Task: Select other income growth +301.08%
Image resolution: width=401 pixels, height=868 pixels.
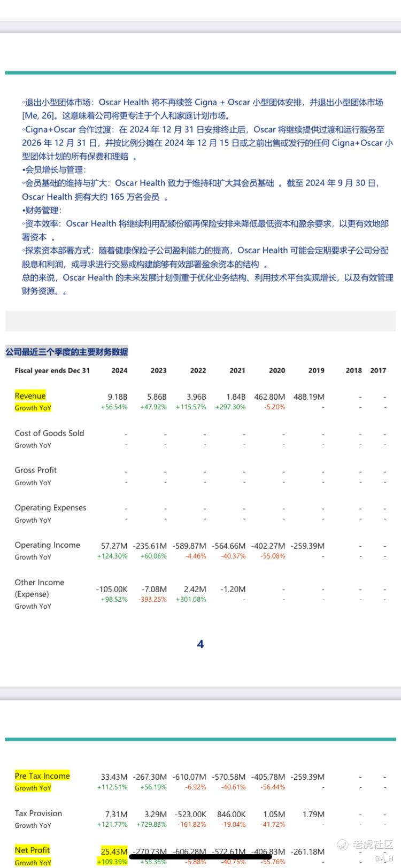Action: (x=191, y=600)
